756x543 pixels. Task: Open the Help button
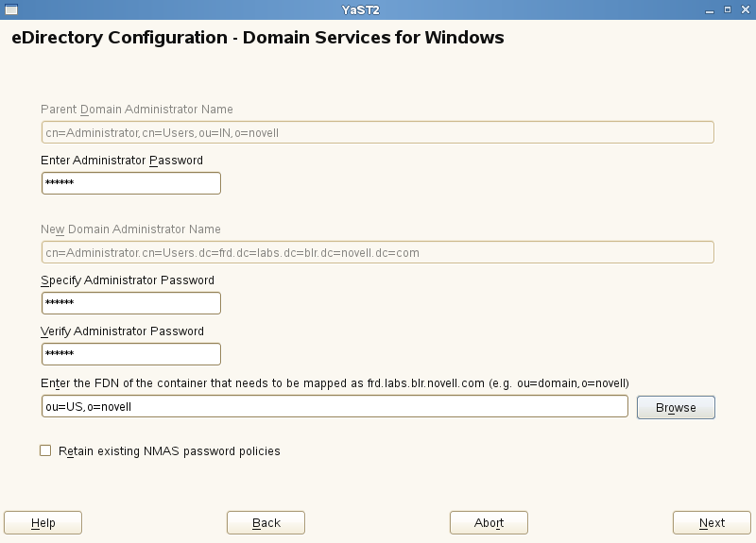coord(43,522)
